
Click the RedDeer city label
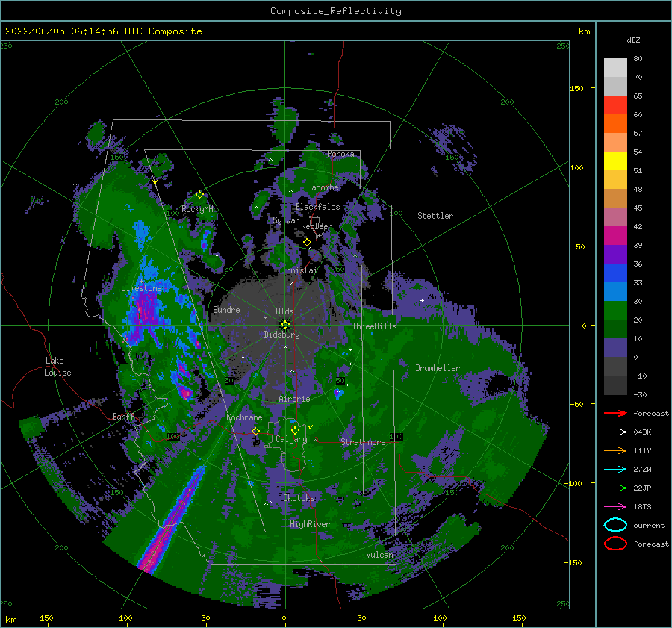pyautogui.click(x=317, y=226)
